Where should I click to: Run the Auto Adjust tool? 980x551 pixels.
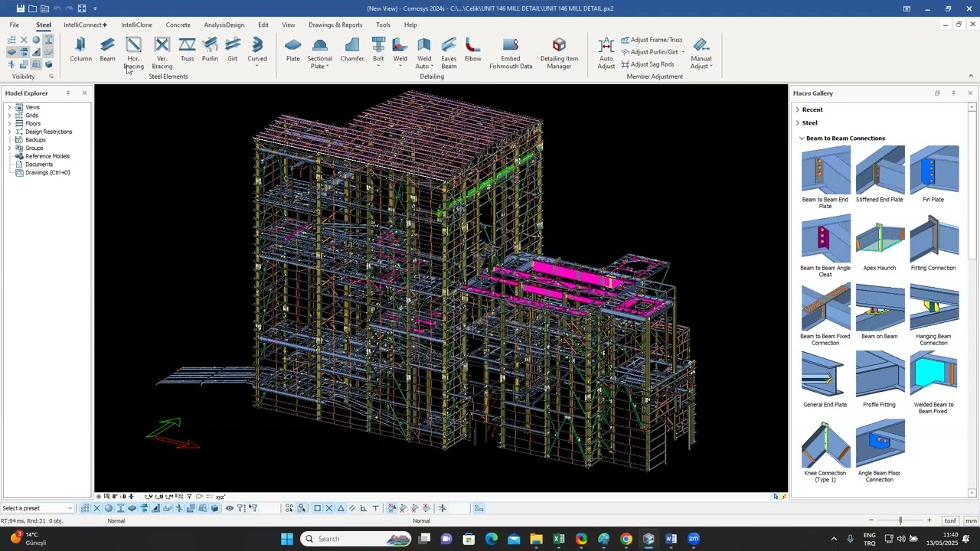606,54
